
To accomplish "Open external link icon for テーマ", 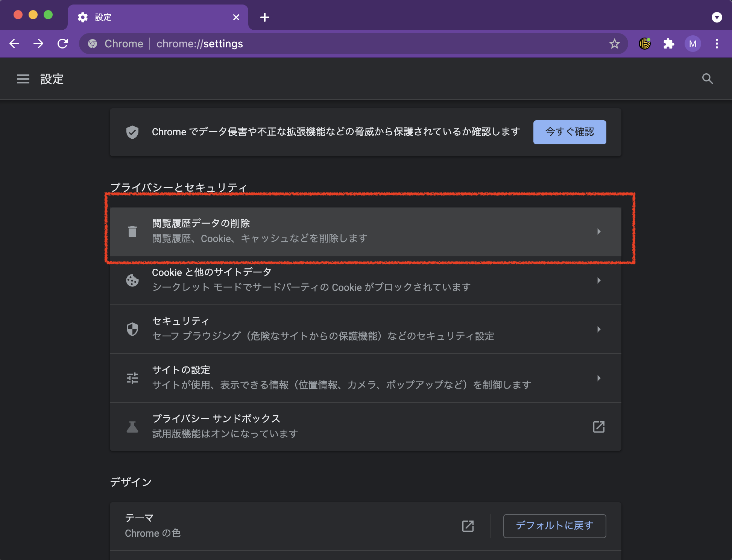I will pos(468,526).
